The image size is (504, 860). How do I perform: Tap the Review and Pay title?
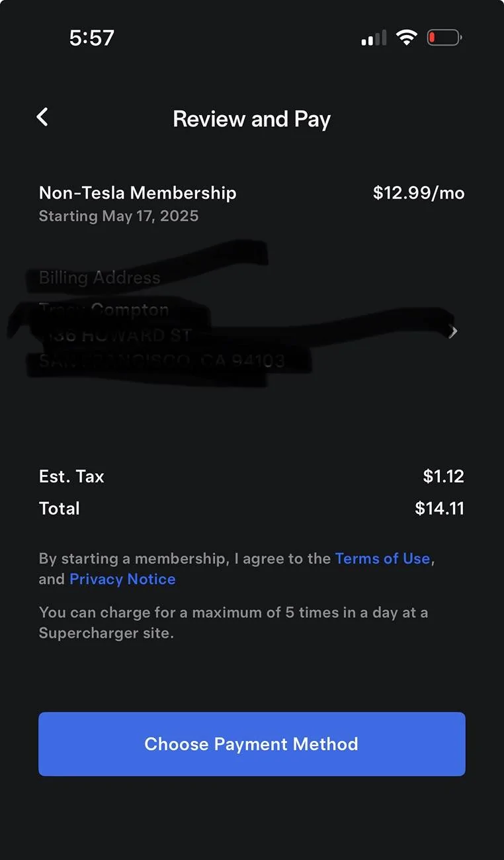[251, 119]
